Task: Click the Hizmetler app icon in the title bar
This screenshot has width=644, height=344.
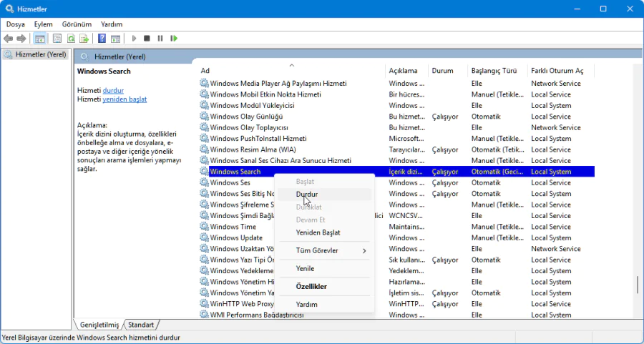Action: [9, 9]
